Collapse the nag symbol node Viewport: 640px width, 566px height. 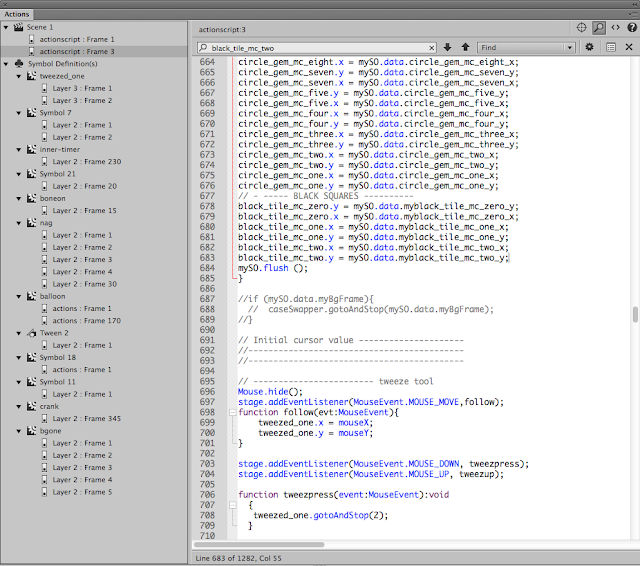19,223
